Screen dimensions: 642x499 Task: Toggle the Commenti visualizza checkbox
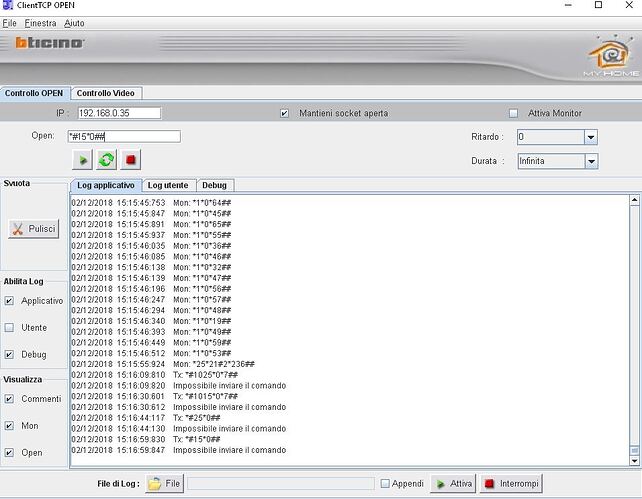coord(9,399)
